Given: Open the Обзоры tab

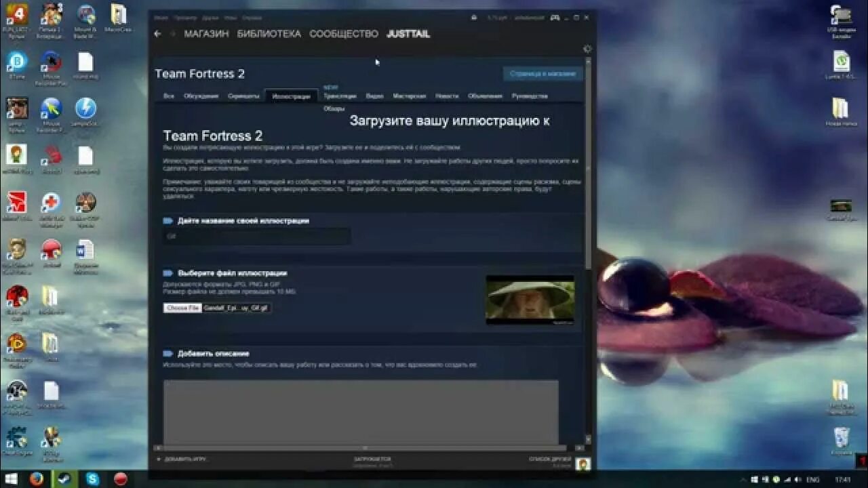Looking at the screenshot, I should 334,109.
